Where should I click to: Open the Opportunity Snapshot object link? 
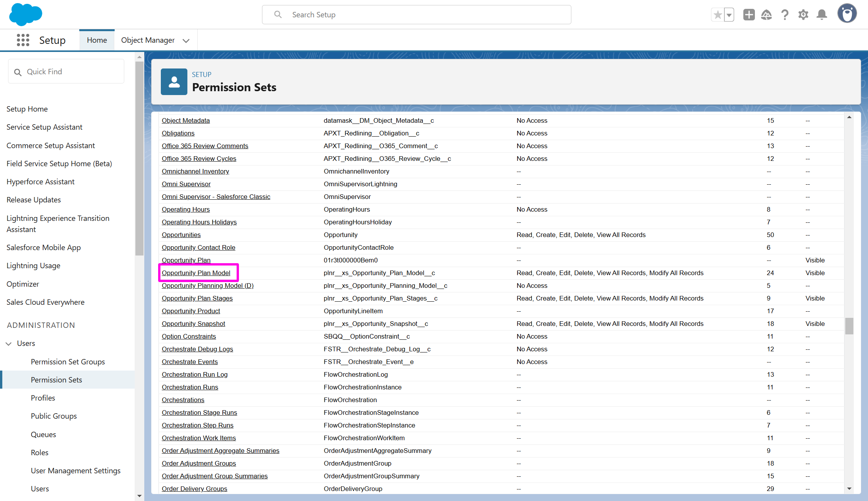click(x=194, y=324)
